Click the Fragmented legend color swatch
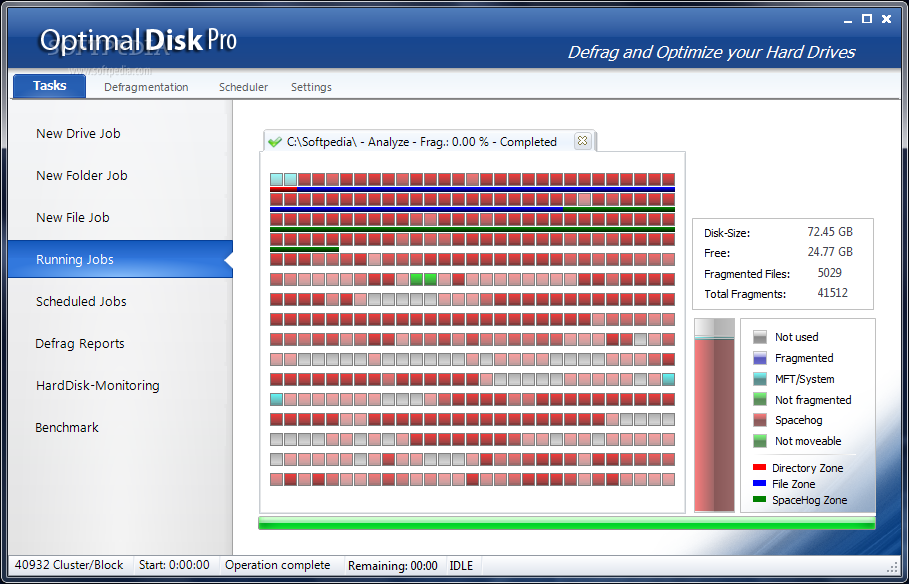 point(759,358)
